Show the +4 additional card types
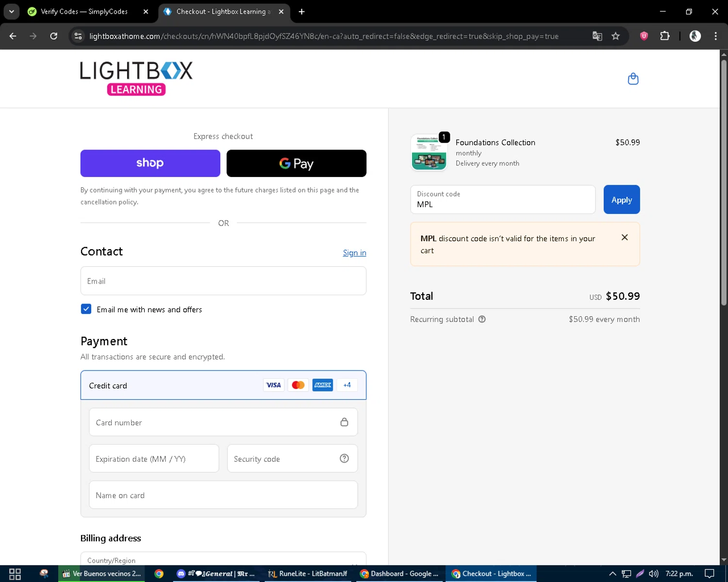The image size is (728, 582). pyautogui.click(x=347, y=385)
